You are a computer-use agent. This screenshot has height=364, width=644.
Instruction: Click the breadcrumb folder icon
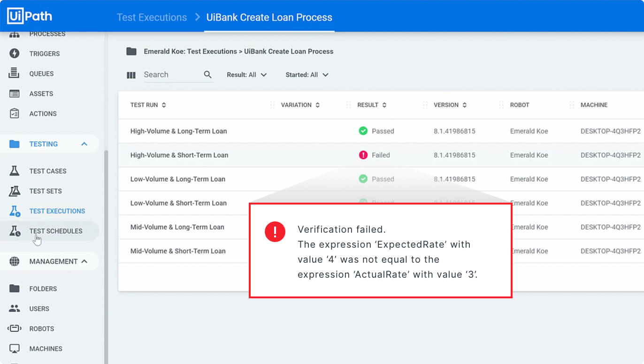point(131,51)
